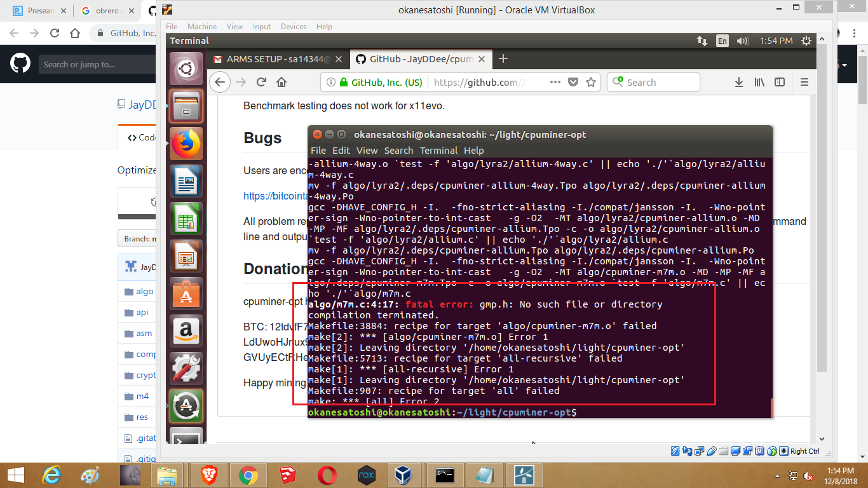Open the Branch selector dropdown on GitHub
Viewport: 868px width, 488px height.
tap(137, 239)
